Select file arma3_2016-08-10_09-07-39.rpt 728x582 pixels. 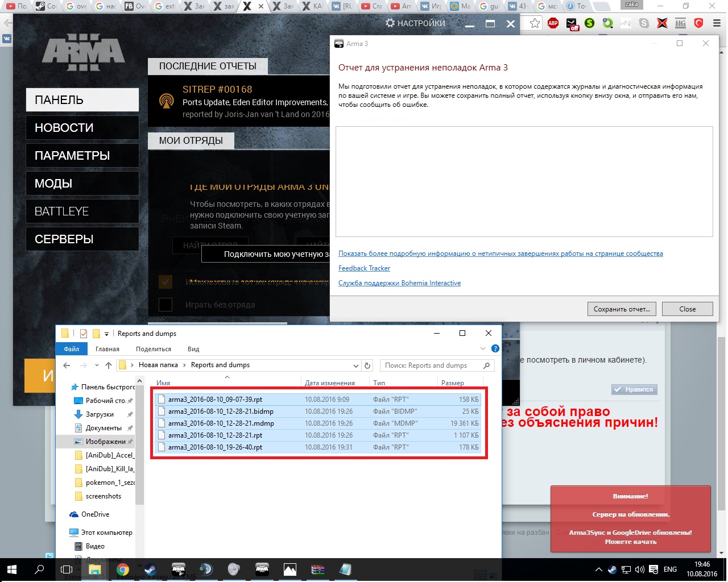point(318,400)
